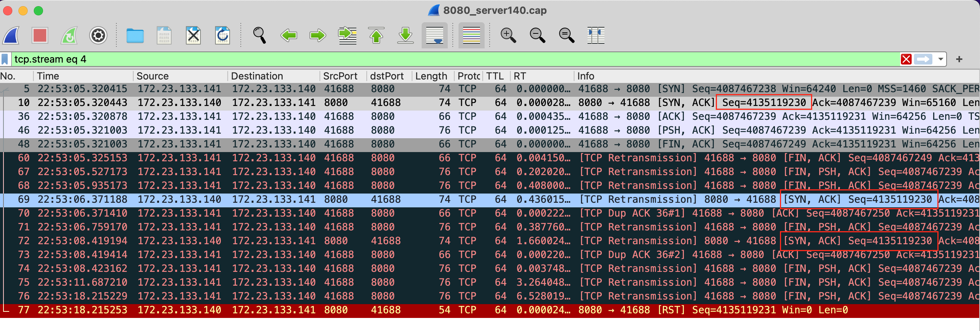The image size is (980, 331).
Task: Select packet 71 at time 22:53:06.759170
Action: coord(490,227)
